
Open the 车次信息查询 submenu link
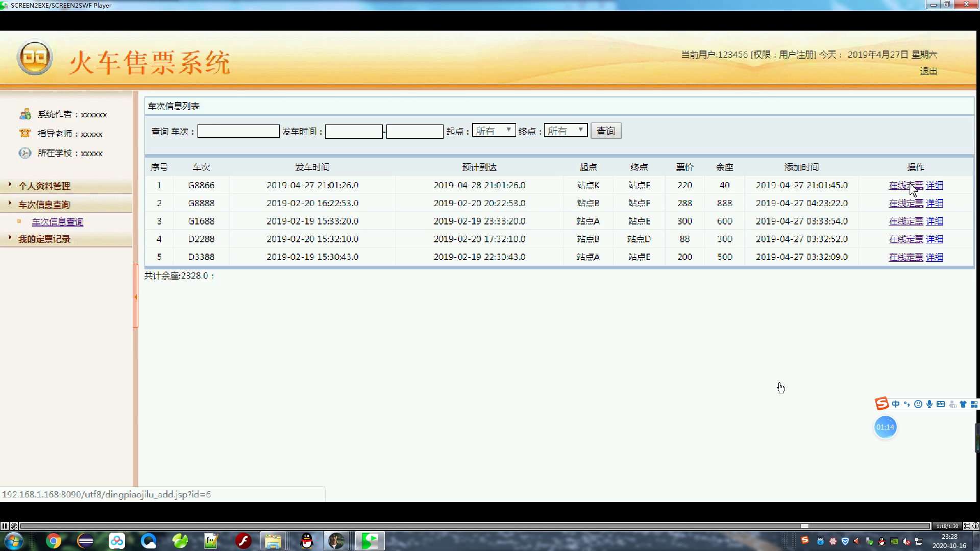(57, 222)
